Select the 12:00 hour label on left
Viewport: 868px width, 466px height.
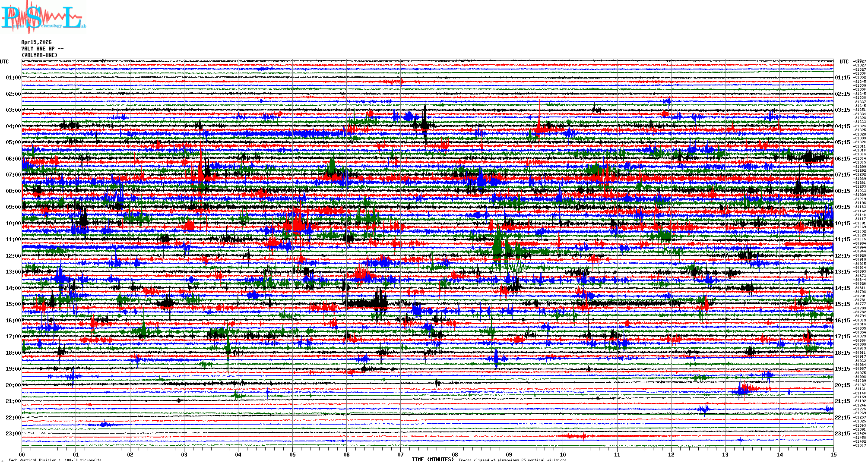pyautogui.click(x=13, y=256)
